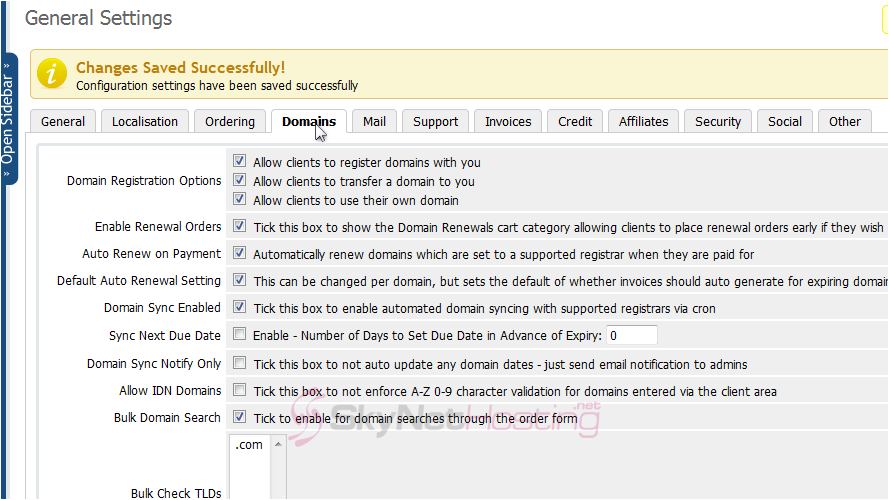Switch to the Support tab

(x=435, y=121)
